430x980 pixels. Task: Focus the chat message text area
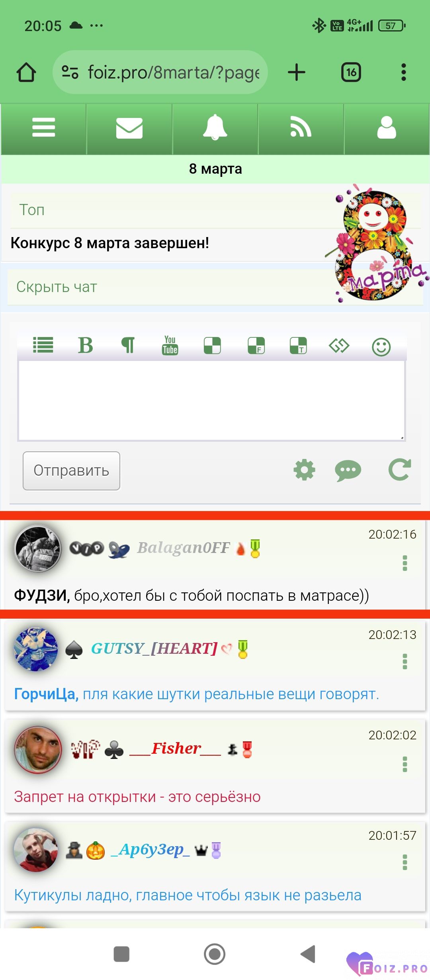pos(211,401)
